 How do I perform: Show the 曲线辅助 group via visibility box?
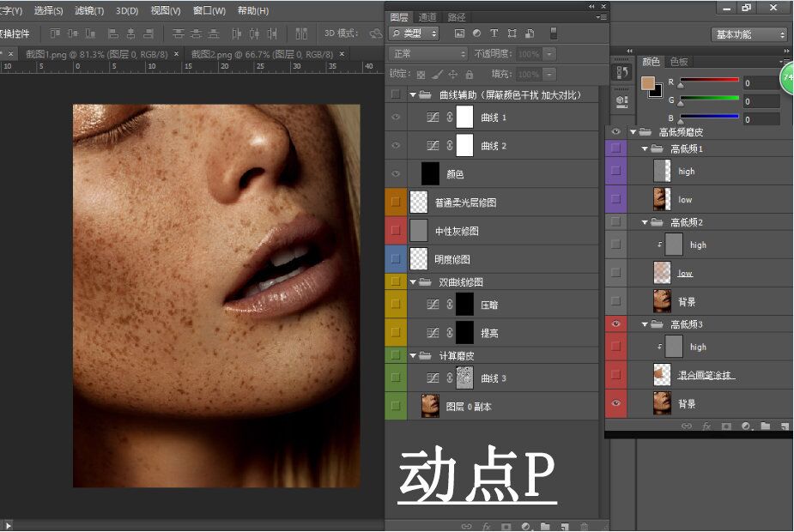click(x=395, y=94)
